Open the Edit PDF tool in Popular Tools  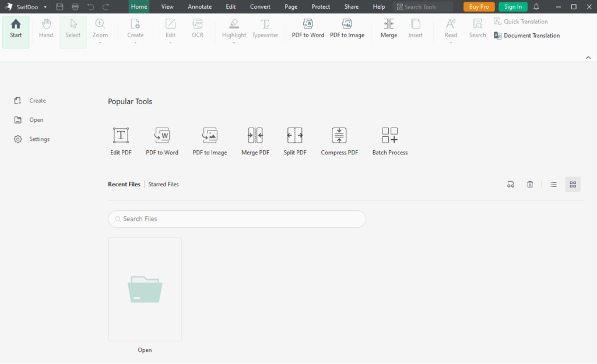tap(121, 142)
